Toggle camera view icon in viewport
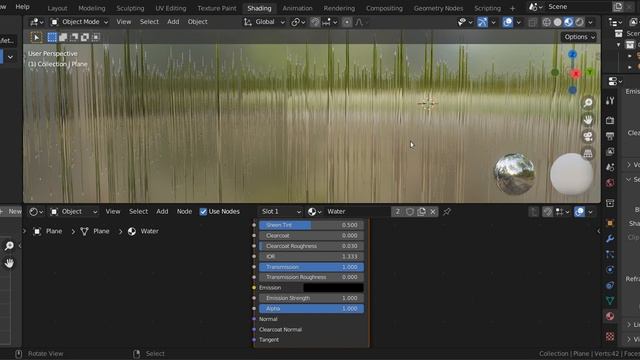Viewport: 640px width, 360px height. (x=588, y=136)
